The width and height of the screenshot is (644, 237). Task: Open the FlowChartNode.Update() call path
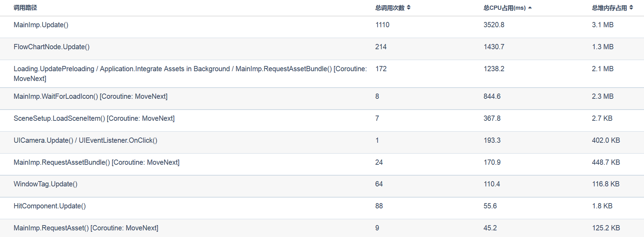52,47
